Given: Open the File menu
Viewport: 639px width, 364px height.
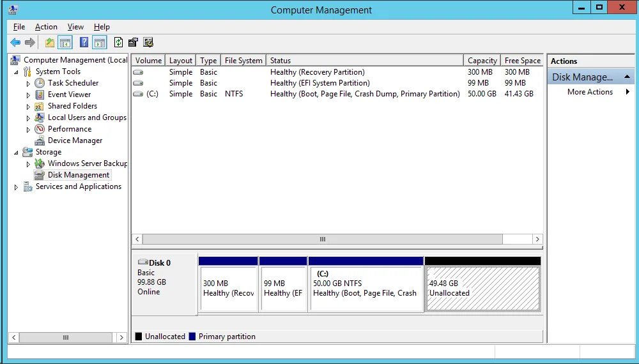Looking at the screenshot, I should pos(19,27).
